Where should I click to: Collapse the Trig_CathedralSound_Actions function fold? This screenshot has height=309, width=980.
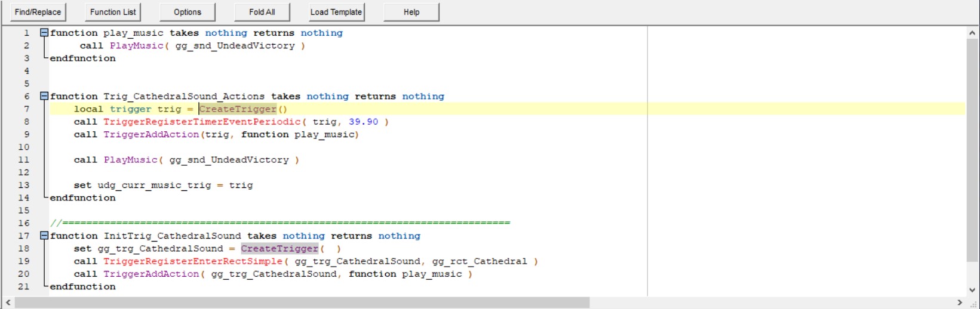(44, 96)
